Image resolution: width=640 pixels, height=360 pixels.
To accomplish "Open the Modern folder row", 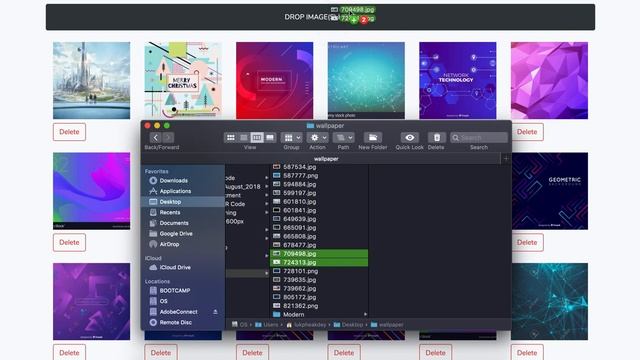I will (x=319, y=314).
